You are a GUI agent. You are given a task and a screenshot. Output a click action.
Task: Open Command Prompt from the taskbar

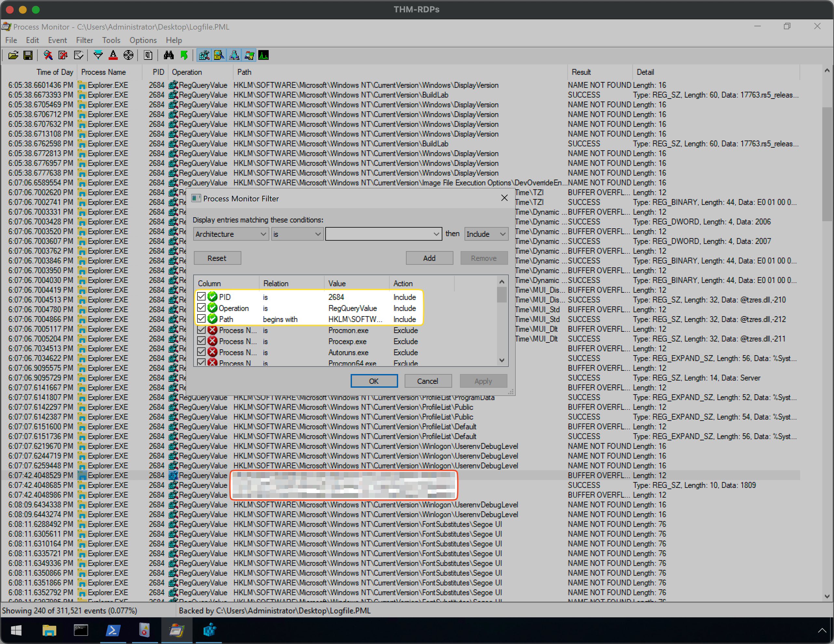[x=81, y=630]
